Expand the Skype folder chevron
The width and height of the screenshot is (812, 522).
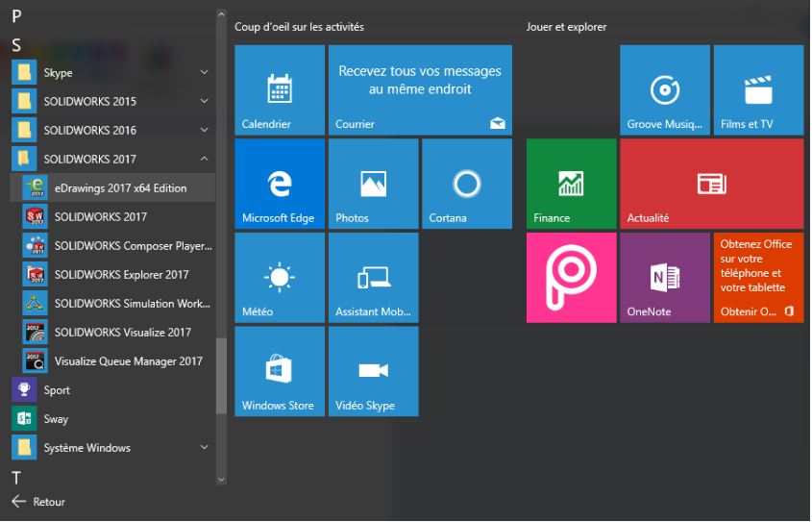tap(205, 72)
